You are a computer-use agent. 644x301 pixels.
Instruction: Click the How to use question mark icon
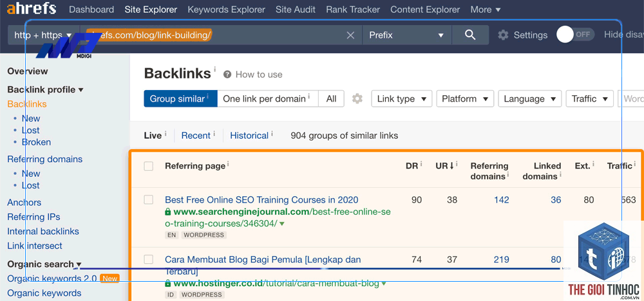point(227,75)
